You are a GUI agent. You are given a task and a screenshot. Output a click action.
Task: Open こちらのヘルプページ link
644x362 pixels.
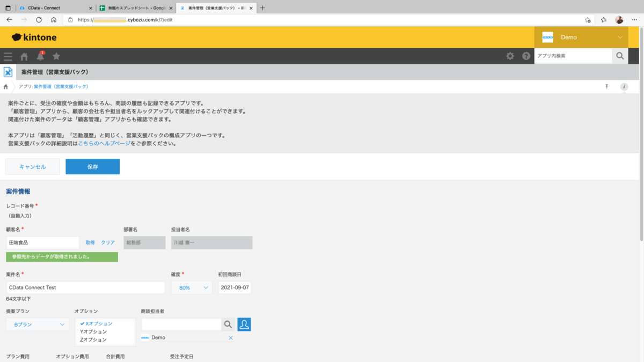(x=104, y=144)
